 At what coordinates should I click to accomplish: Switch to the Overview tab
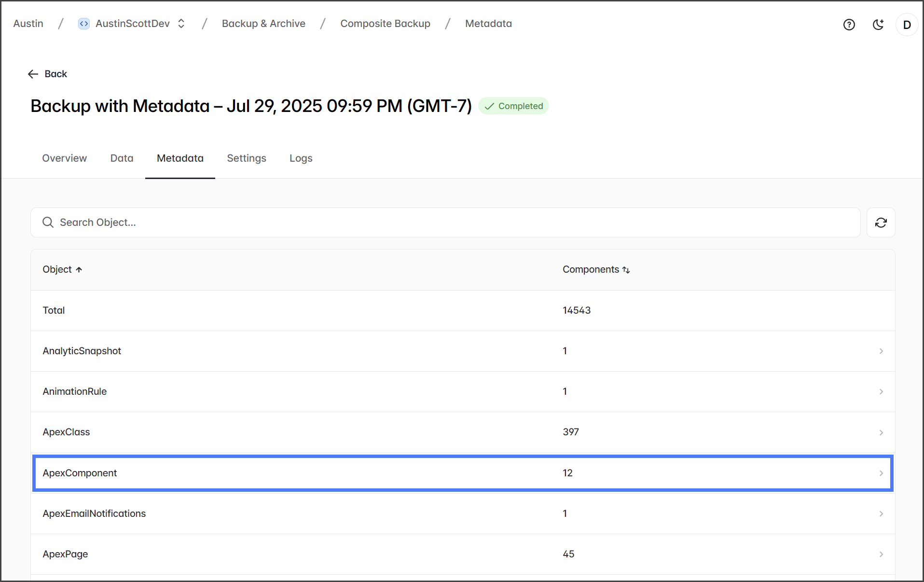point(64,158)
